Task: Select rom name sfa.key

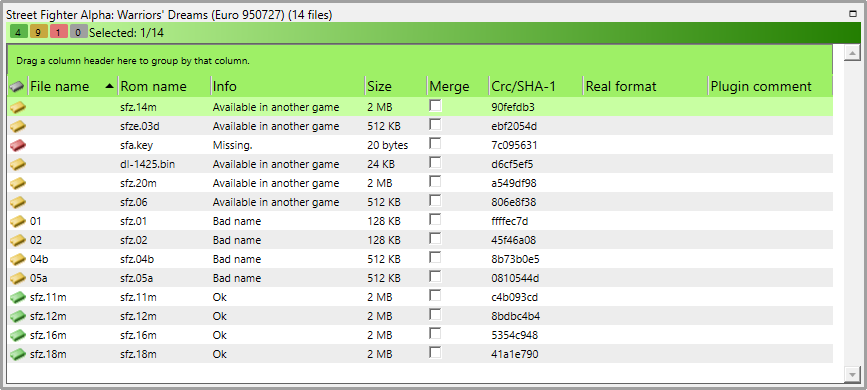Action: (x=137, y=145)
